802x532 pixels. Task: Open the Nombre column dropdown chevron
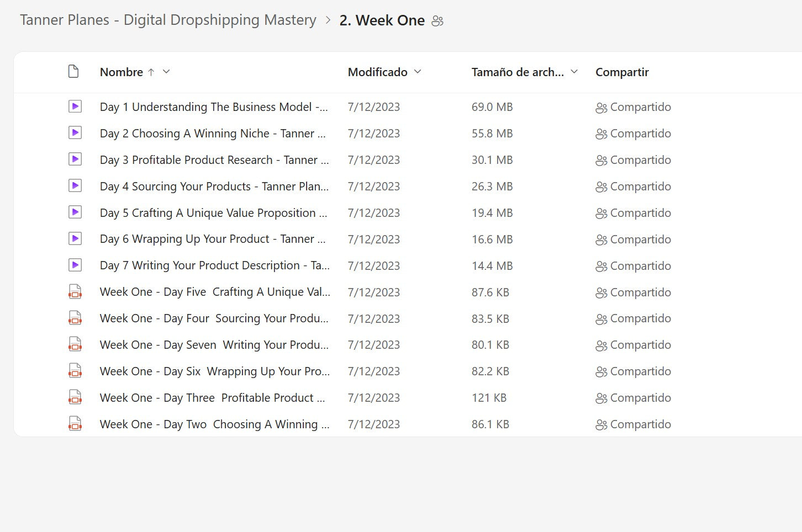166,72
